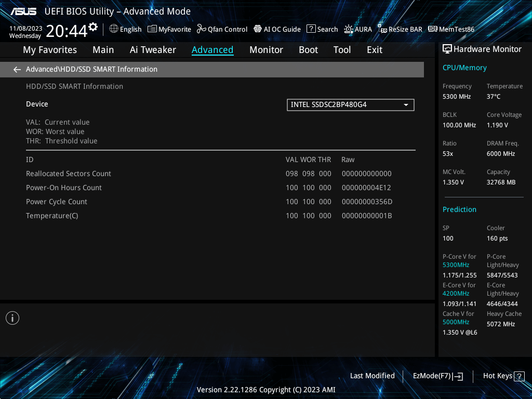Switch to My Favorites tab
This screenshot has height=399, width=532.
(x=50, y=50)
